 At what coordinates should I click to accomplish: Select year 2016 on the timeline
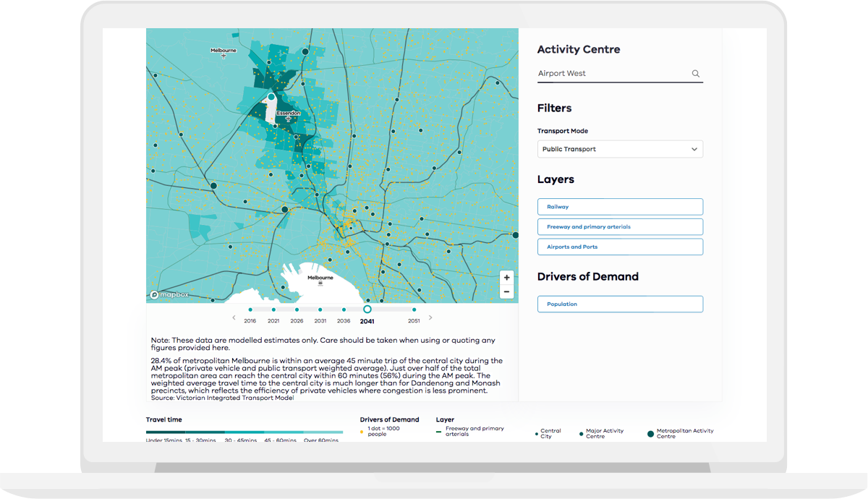click(250, 310)
